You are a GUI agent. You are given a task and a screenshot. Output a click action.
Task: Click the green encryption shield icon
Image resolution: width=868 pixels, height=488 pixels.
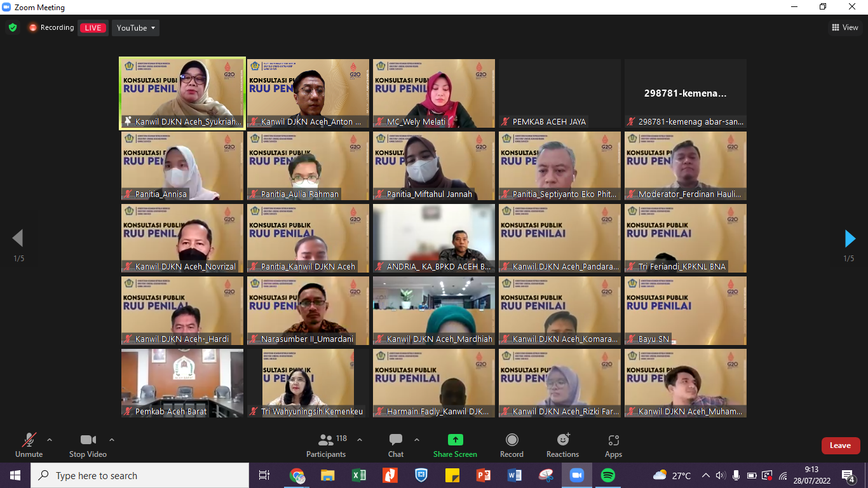click(x=13, y=28)
